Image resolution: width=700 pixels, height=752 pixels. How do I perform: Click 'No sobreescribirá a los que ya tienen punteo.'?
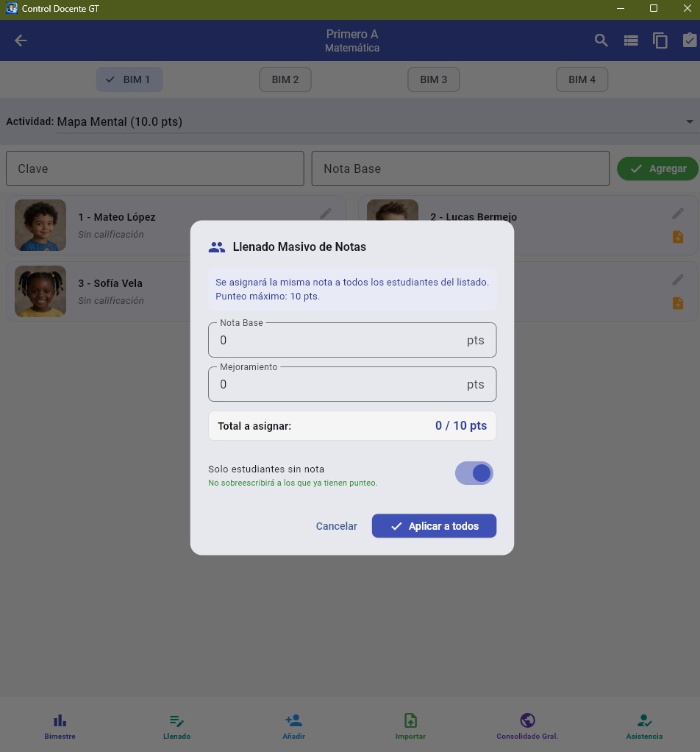click(x=293, y=483)
